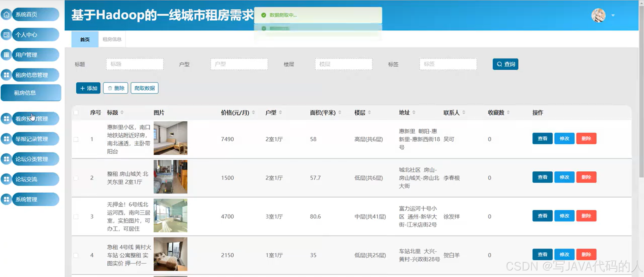Image resolution: width=644 pixels, height=277 pixels.
Task: Tick the select-all checkbox in table header
Action: (76, 113)
